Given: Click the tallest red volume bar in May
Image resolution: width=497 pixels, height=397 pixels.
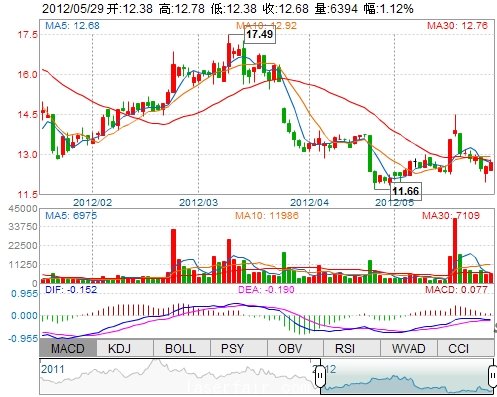Looking at the screenshot, I should pyautogui.click(x=455, y=251).
